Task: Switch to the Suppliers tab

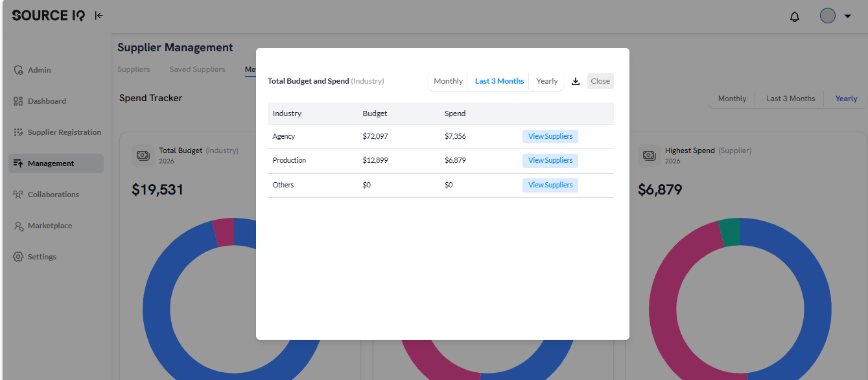Action: pos(134,69)
